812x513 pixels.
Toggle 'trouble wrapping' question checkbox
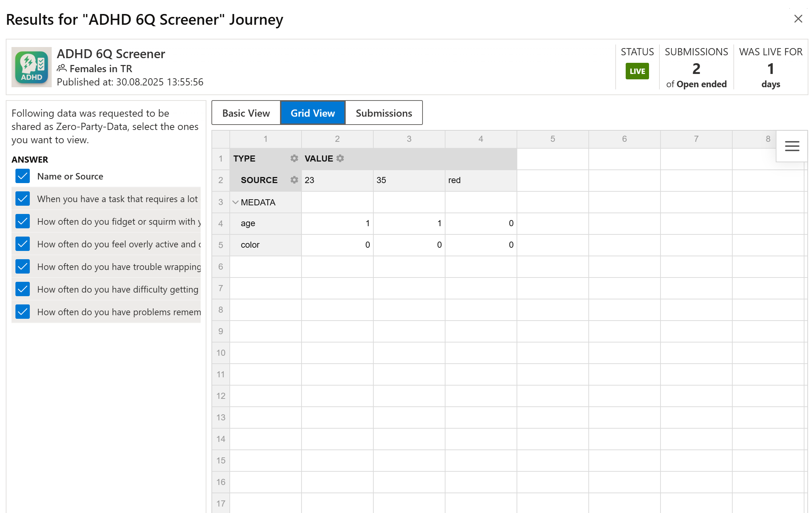coord(23,267)
